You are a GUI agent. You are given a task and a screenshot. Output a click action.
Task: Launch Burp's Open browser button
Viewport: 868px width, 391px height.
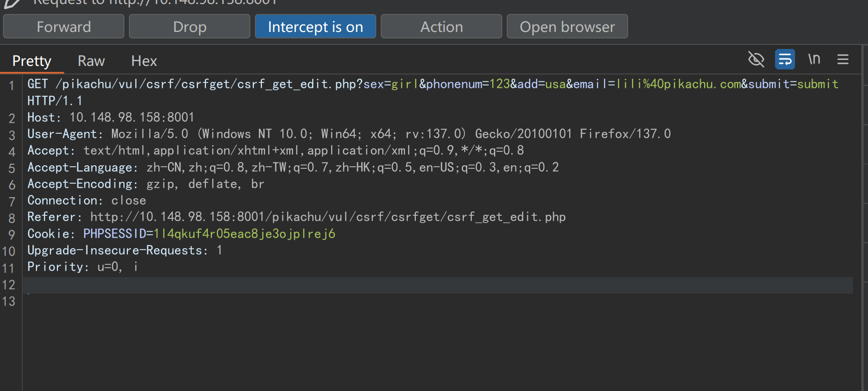[567, 27]
